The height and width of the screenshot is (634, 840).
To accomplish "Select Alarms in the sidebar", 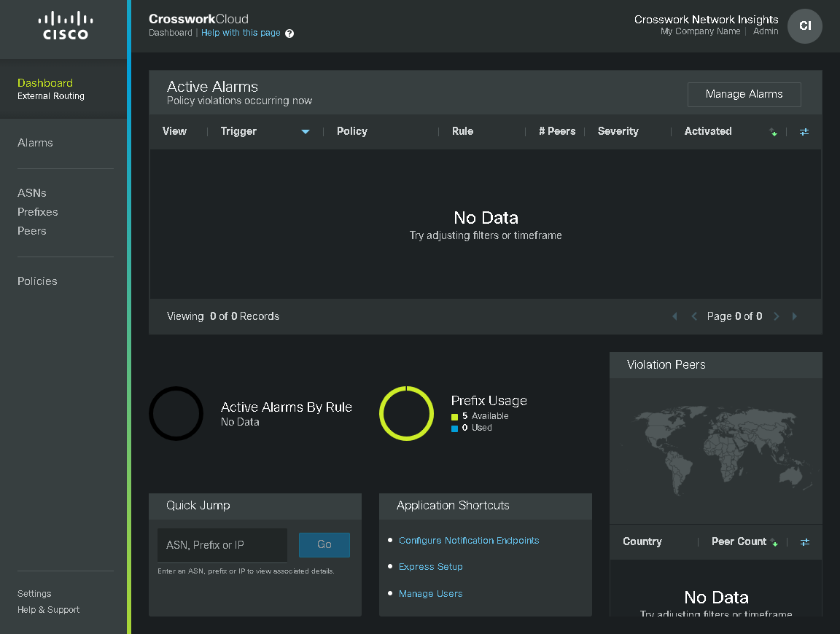I will coord(35,142).
